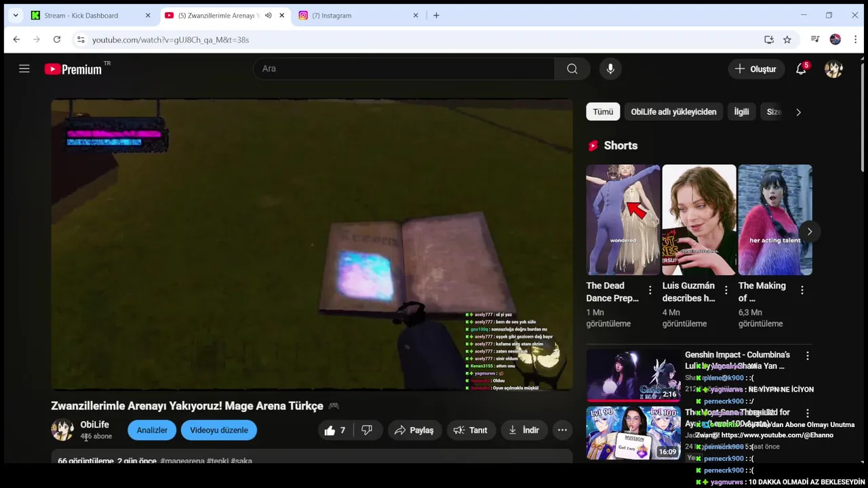Open options for The Making of short

tap(802, 290)
